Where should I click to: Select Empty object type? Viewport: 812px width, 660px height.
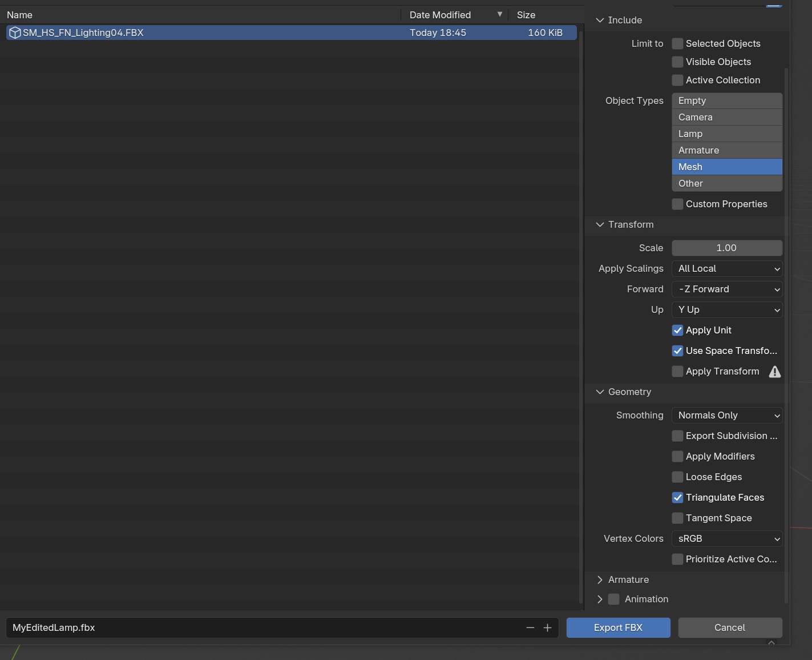(727, 100)
